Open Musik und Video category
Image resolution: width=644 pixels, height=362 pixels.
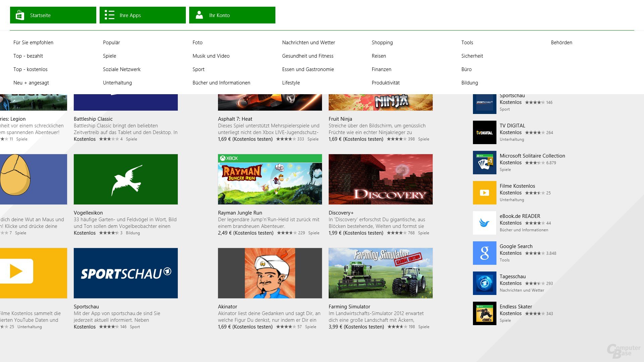[x=211, y=56]
